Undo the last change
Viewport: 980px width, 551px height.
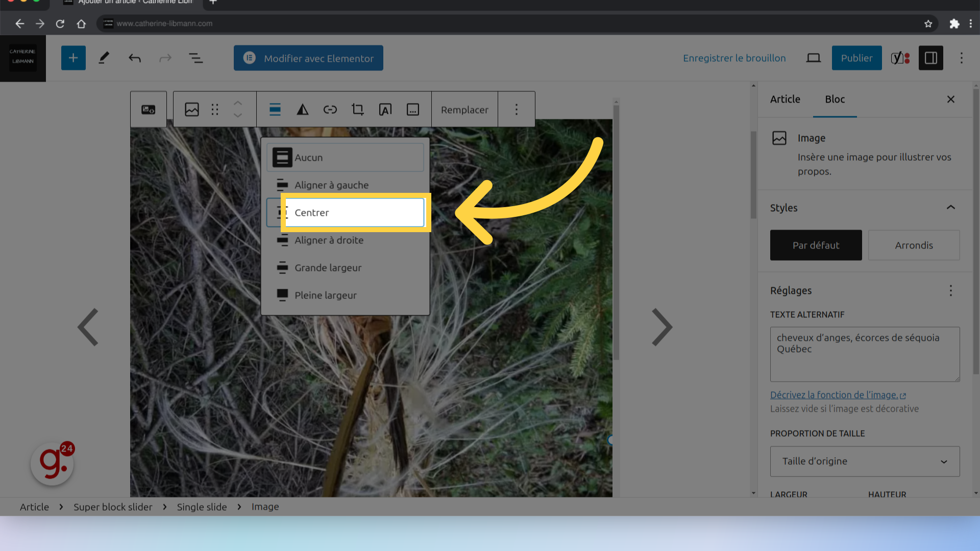pyautogui.click(x=135, y=58)
